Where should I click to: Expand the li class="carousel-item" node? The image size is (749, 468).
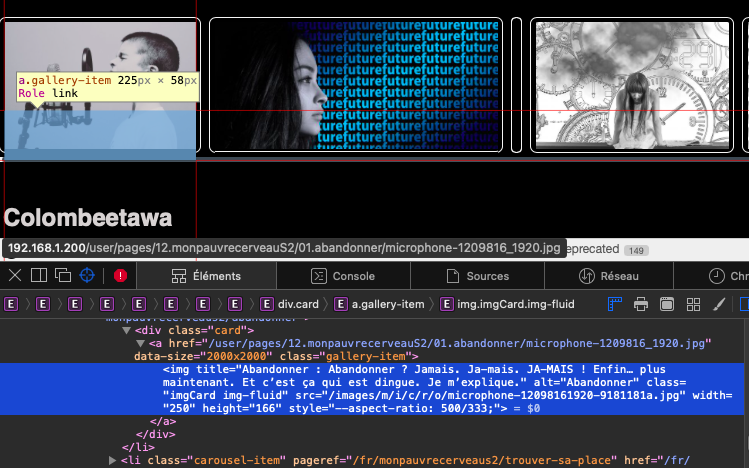coord(112,460)
